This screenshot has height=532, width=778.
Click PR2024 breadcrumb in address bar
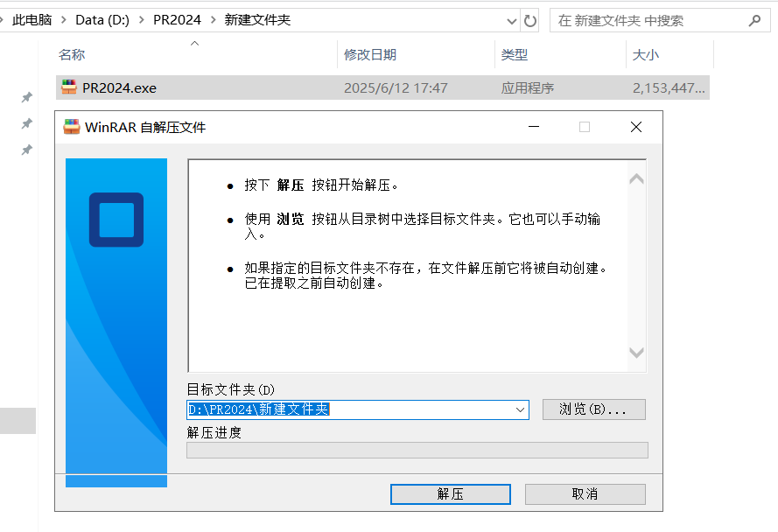(x=177, y=20)
